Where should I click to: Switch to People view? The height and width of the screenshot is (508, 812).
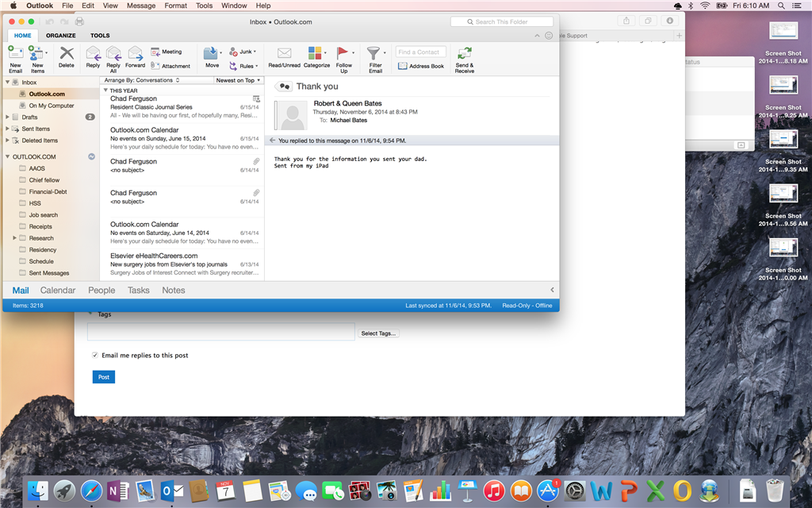(x=101, y=291)
